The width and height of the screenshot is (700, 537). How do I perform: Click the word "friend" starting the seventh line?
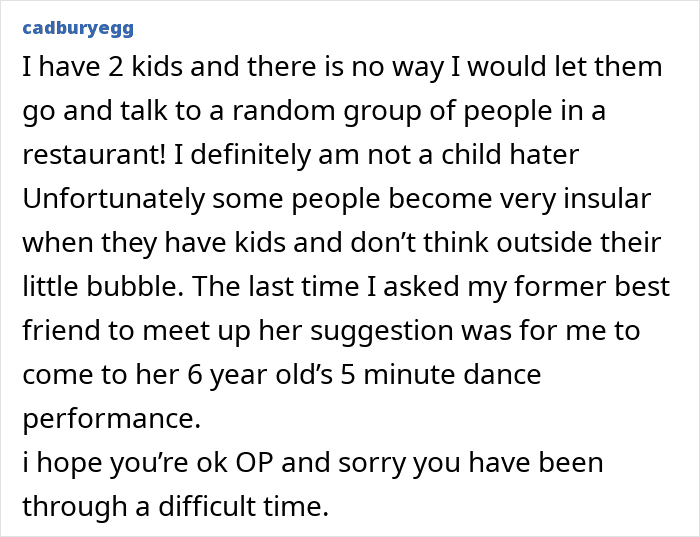[61, 330]
